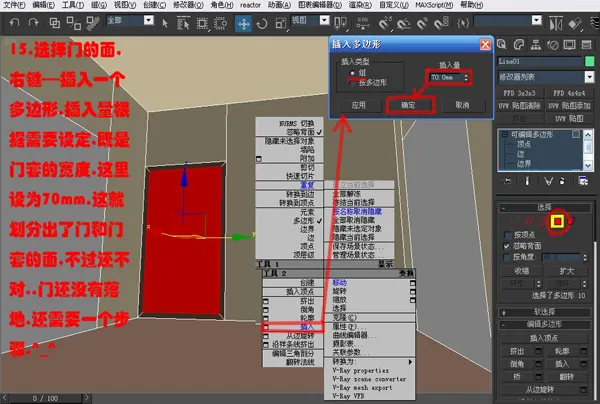Viewport: 600px width, 404px height.
Task: Open the 视图 reference coordinate dropdown
Action: 324,20
